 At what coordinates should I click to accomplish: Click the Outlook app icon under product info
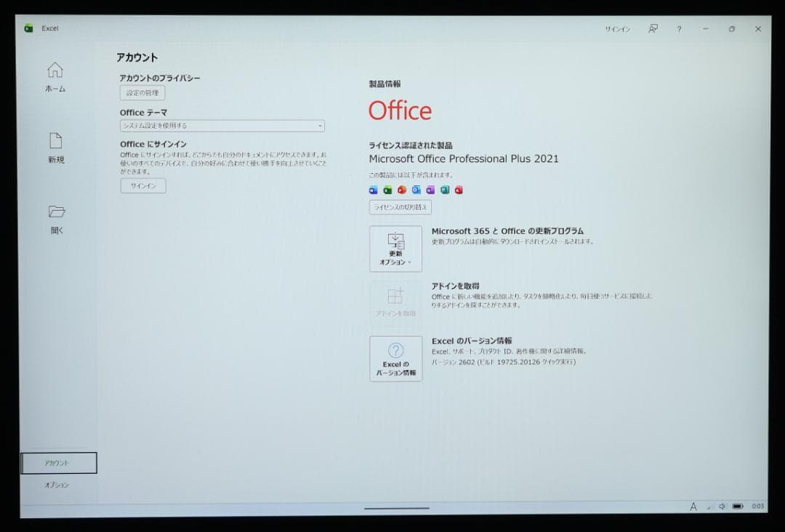coord(416,190)
